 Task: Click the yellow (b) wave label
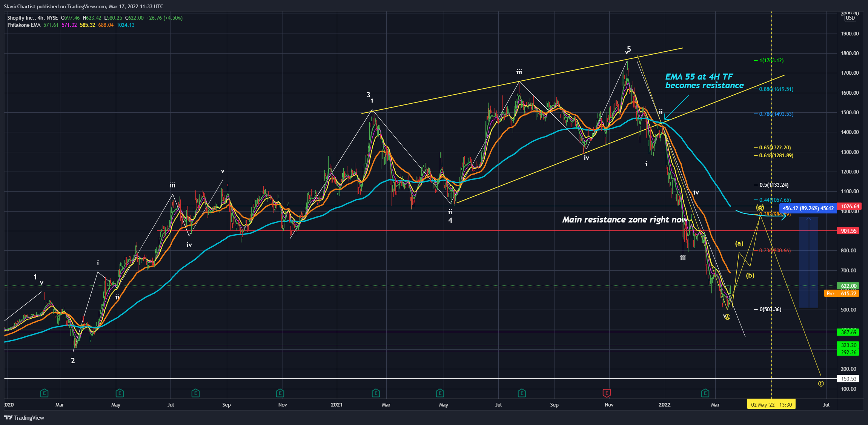[x=750, y=275]
